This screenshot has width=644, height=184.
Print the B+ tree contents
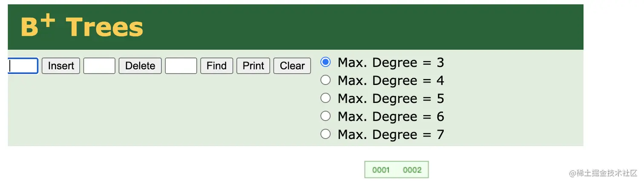coord(253,66)
